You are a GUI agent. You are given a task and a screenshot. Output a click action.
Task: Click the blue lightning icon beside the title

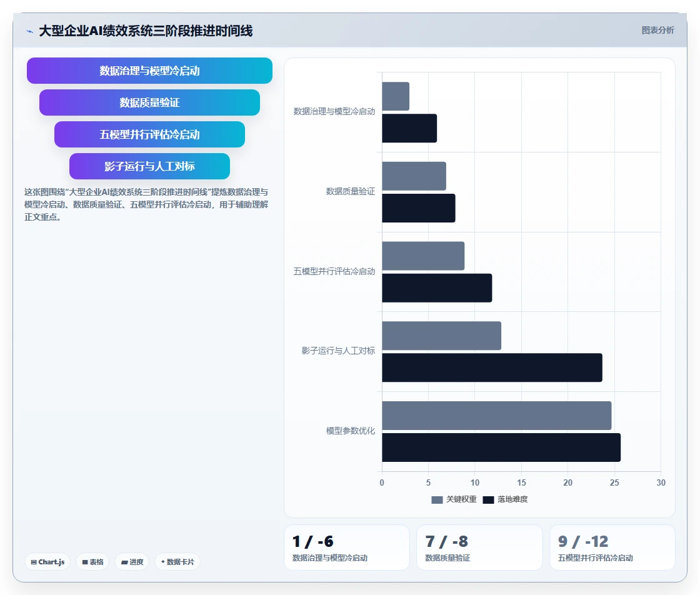29,31
